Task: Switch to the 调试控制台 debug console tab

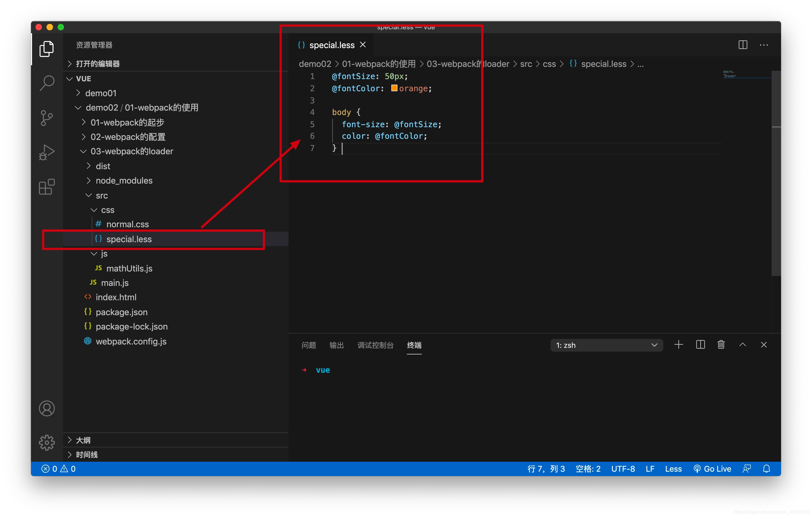Action: 375,345
